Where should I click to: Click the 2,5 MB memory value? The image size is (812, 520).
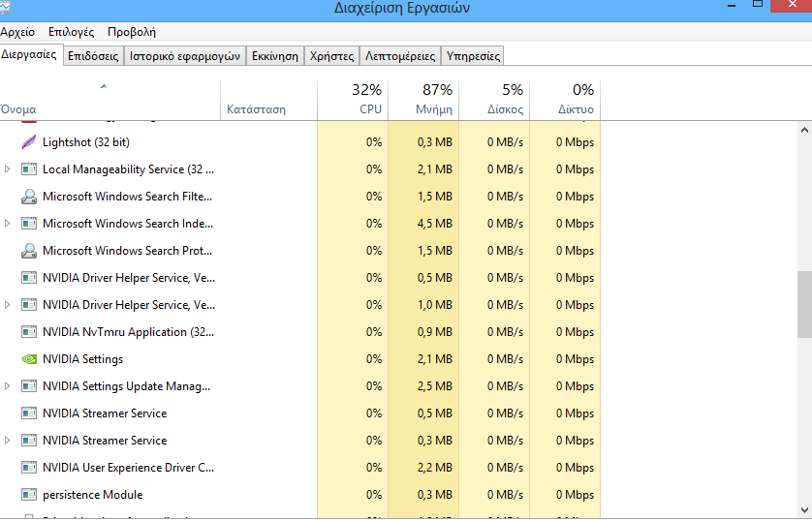point(435,386)
